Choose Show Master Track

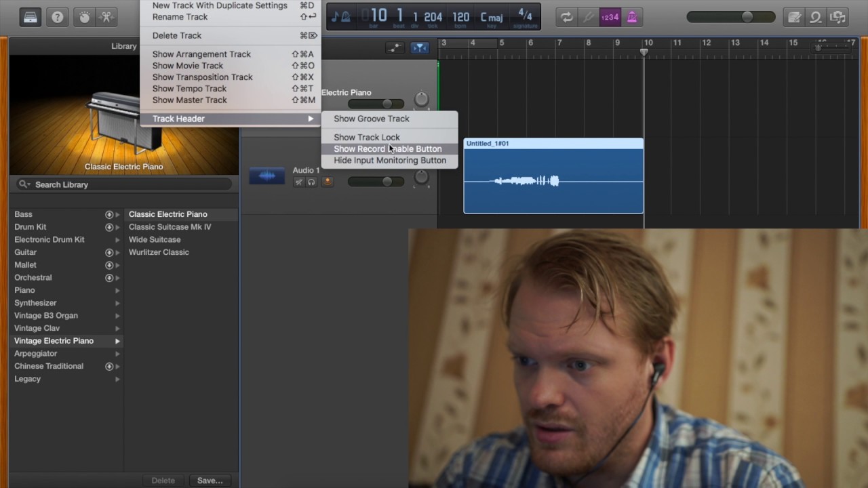point(230,100)
